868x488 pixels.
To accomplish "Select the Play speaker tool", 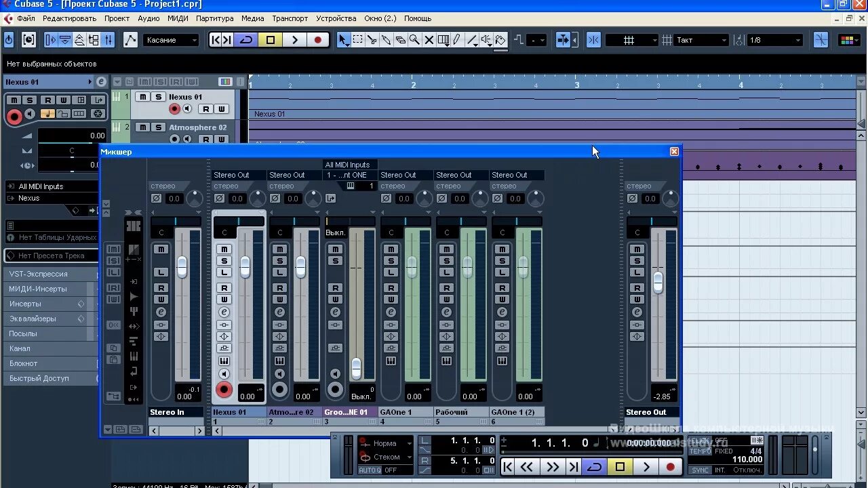I will click(486, 40).
